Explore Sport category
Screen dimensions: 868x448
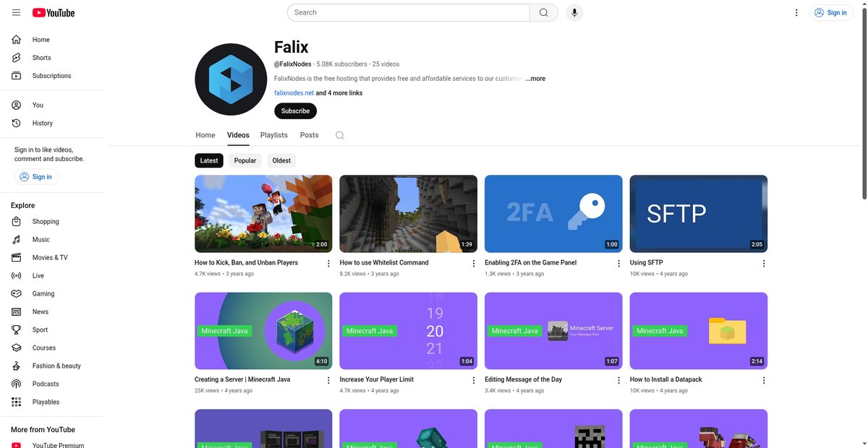(x=52, y=330)
